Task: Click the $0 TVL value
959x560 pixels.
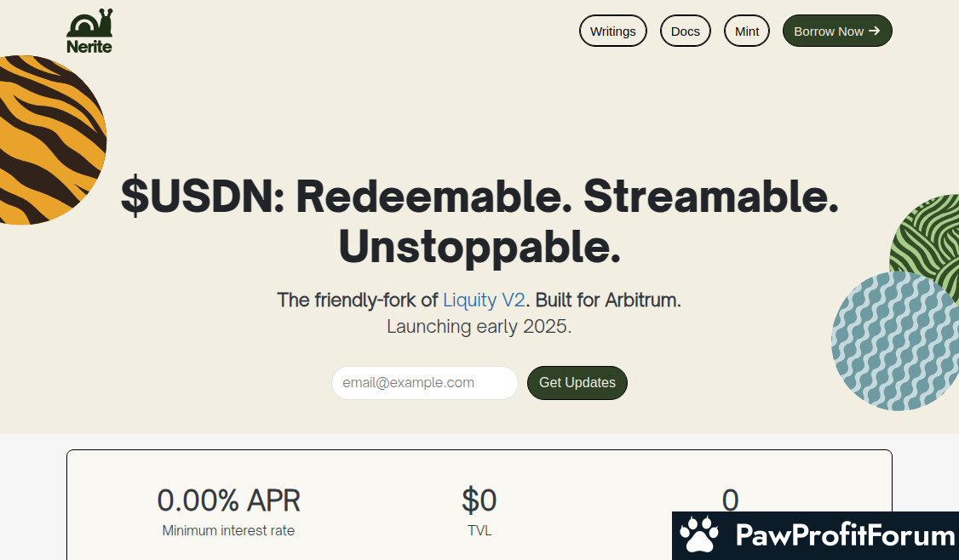Action: click(x=479, y=500)
